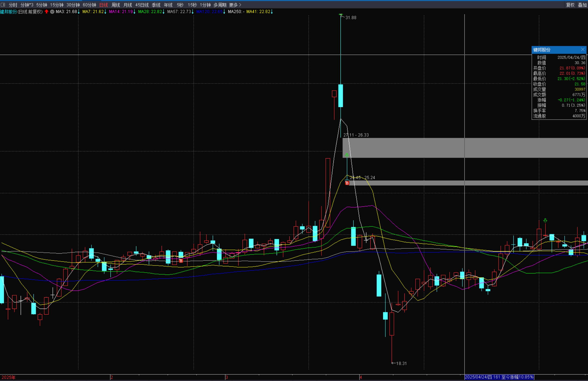Click the red B marker on February candles
588x381 pixels.
(181, 261)
